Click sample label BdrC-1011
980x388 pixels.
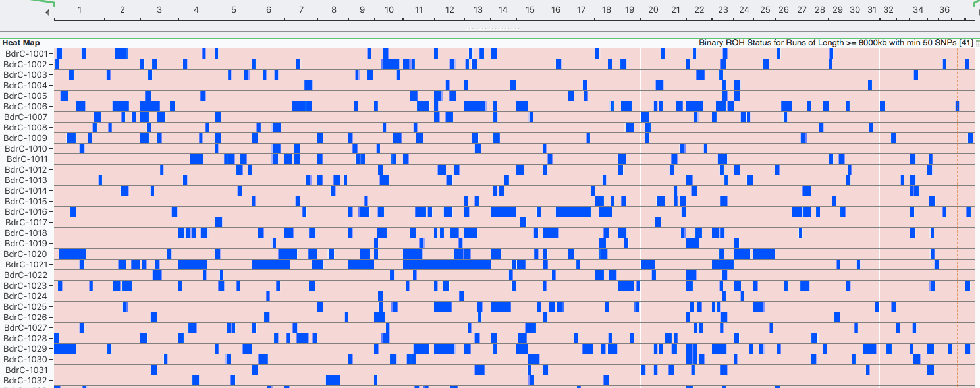(x=27, y=159)
